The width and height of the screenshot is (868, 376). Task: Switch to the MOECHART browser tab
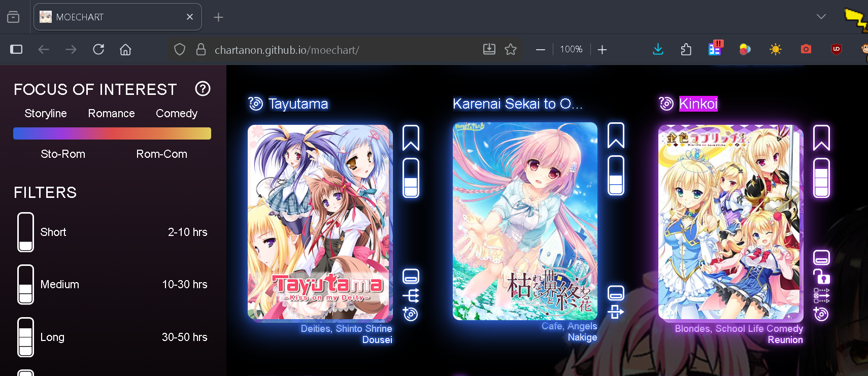(x=118, y=17)
